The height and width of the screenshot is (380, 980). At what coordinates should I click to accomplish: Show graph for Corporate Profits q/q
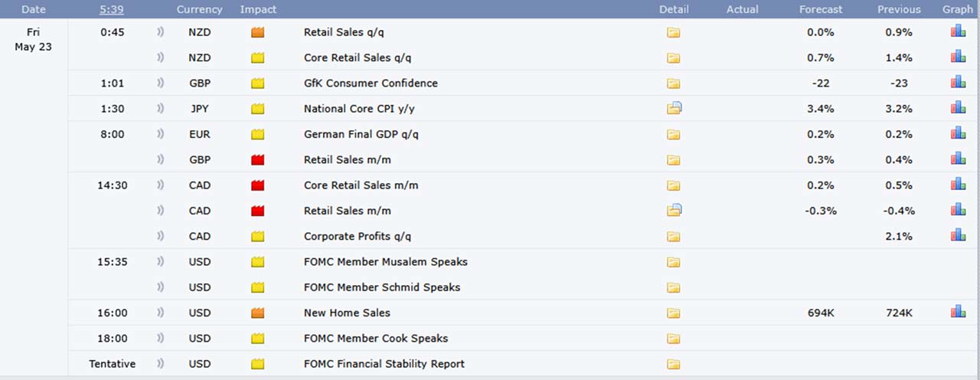pos(958,235)
